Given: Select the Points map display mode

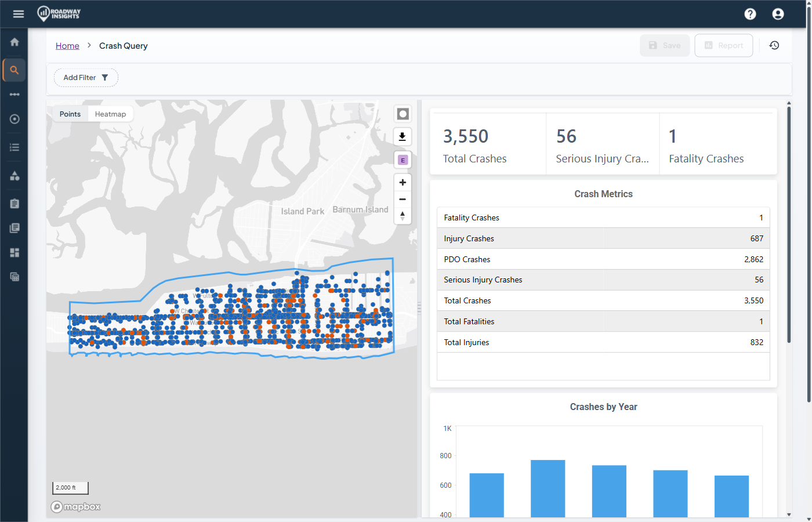Looking at the screenshot, I should 70,114.
